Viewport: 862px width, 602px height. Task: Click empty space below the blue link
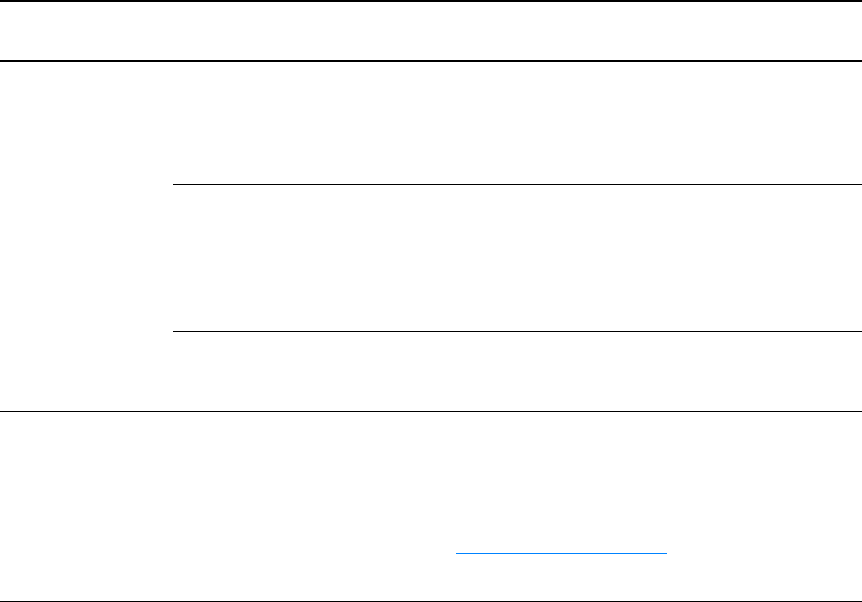[x=561, y=577]
